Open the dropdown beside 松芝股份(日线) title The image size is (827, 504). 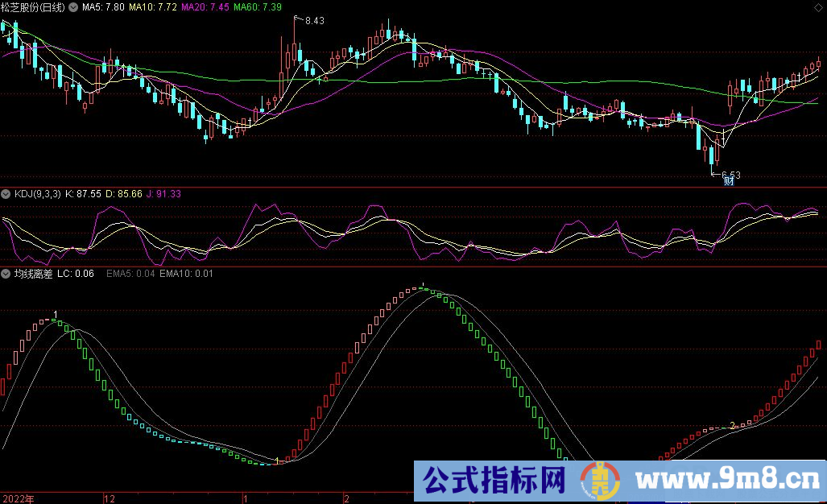click(73, 7)
